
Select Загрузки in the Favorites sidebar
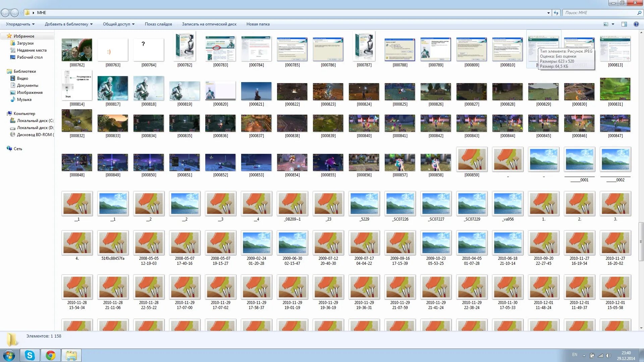[25, 43]
